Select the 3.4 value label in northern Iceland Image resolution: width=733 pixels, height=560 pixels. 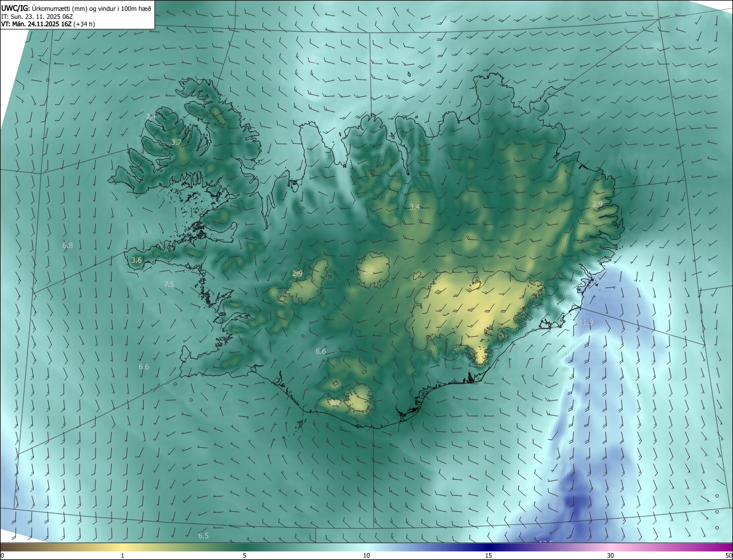click(415, 207)
